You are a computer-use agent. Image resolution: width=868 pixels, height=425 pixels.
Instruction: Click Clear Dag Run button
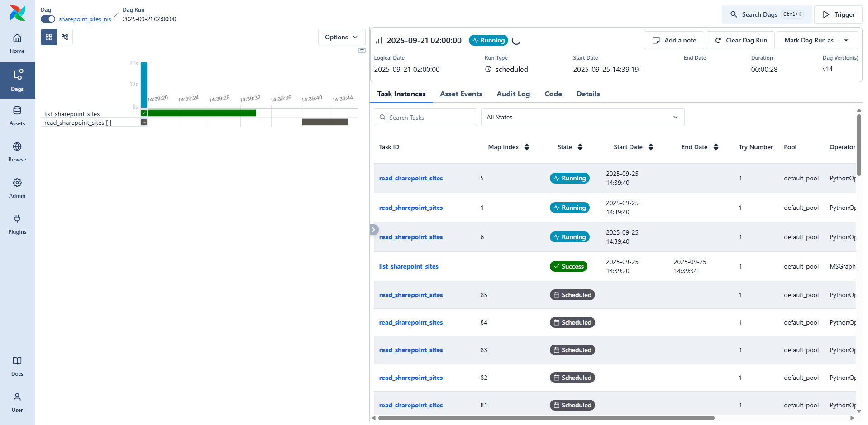pos(740,40)
